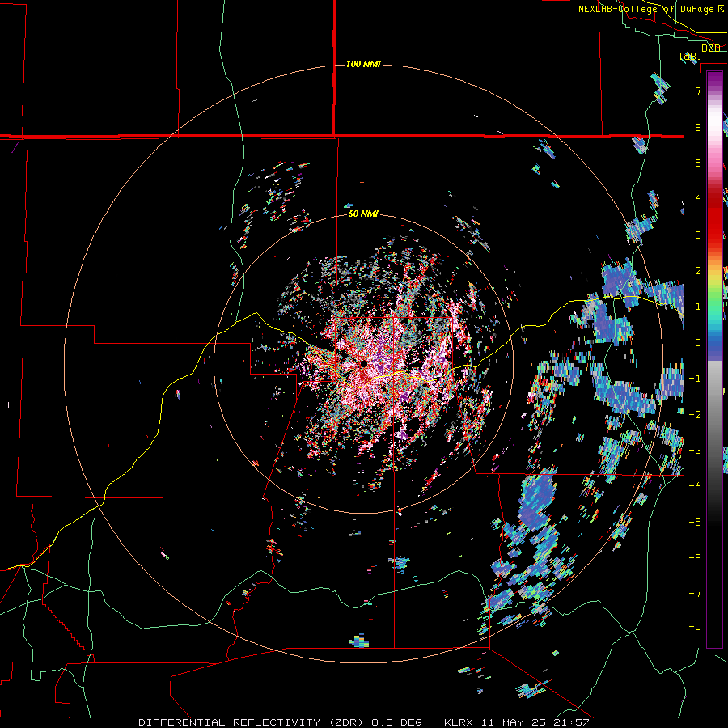
Task: Click the -4 value on color scale
Action: pyautogui.click(x=695, y=486)
